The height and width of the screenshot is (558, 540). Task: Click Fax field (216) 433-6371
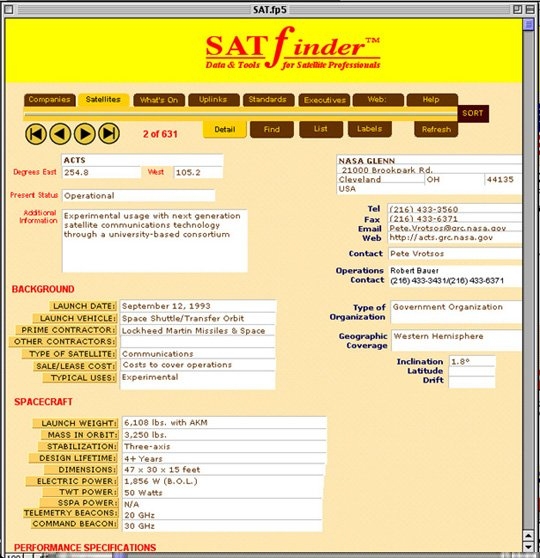pos(455,219)
